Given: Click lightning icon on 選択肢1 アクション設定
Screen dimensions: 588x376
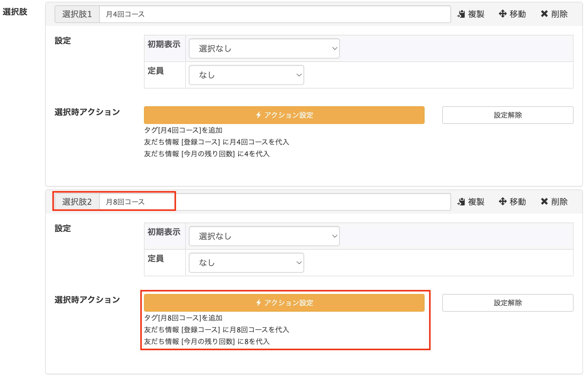Looking at the screenshot, I should [x=258, y=115].
